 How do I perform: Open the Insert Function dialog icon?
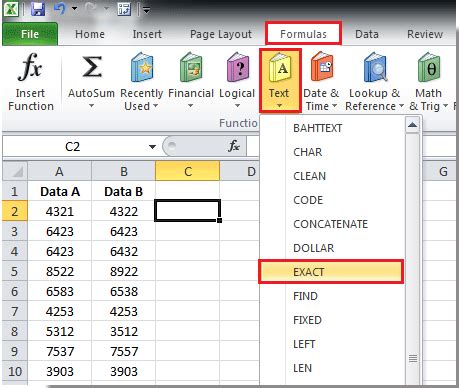(x=30, y=68)
